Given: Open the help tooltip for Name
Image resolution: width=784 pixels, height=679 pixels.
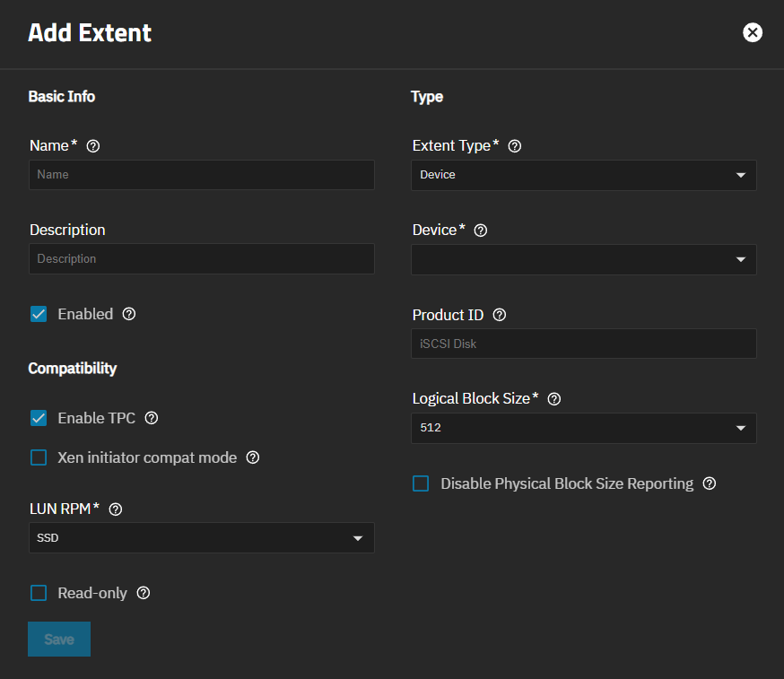Looking at the screenshot, I should (92, 145).
